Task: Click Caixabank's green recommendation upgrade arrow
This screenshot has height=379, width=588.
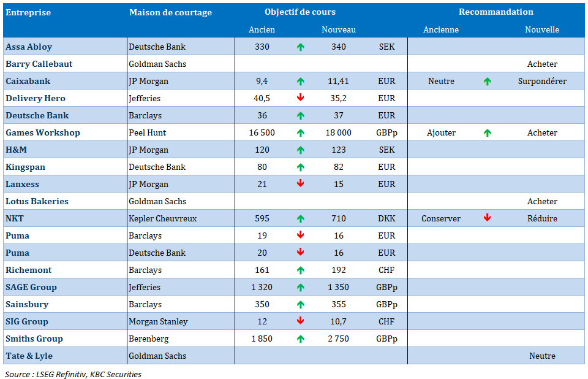Action: click(487, 81)
